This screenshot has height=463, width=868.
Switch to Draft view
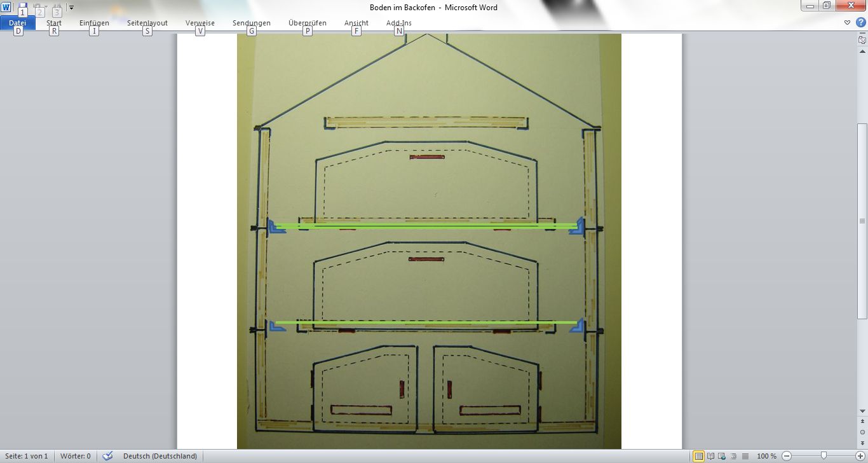[x=745, y=456]
